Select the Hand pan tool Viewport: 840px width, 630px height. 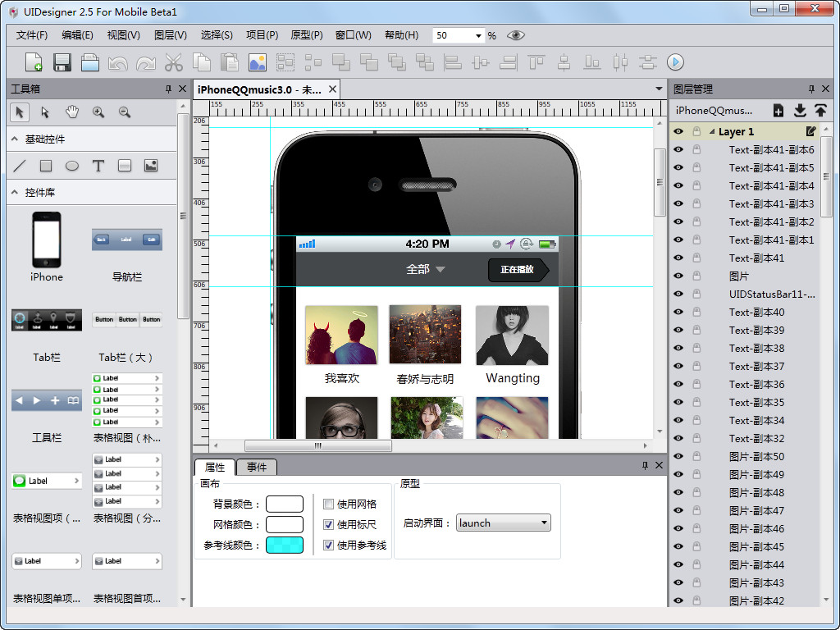point(72,112)
